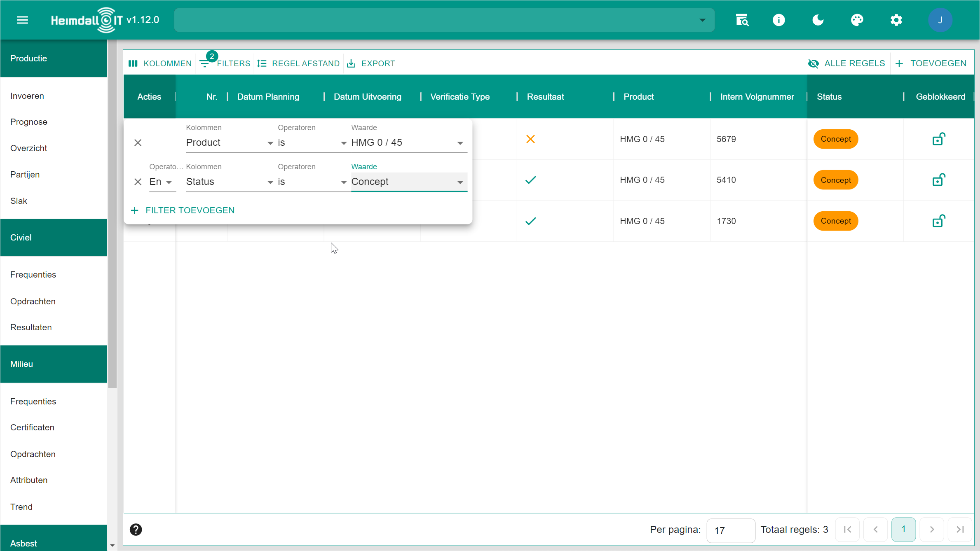The height and width of the screenshot is (551, 980).
Task: Open settings gear icon
Action: point(896,20)
